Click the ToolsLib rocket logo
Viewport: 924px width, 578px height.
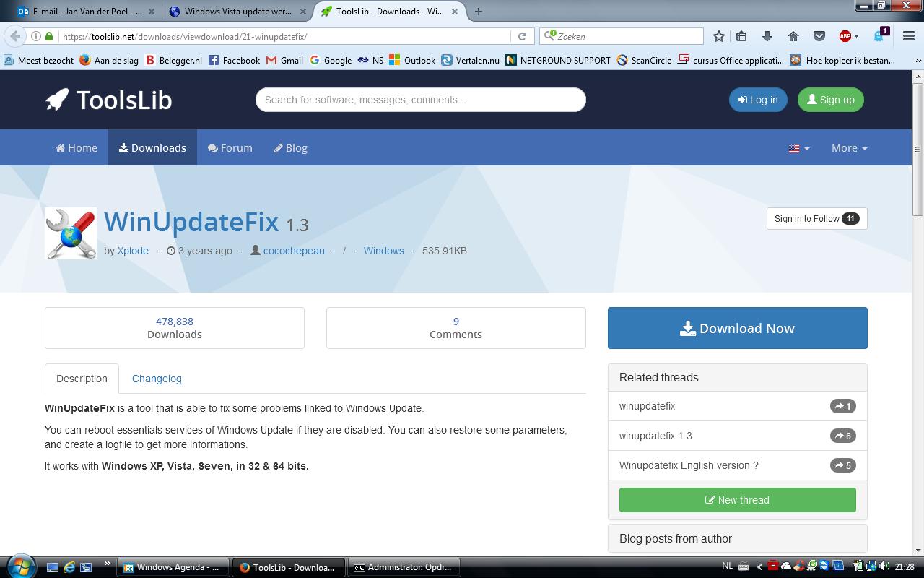[x=108, y=100]
